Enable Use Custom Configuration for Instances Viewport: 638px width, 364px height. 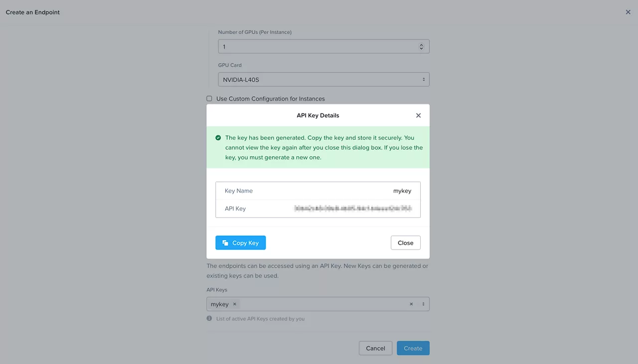[x=209, y=98]
